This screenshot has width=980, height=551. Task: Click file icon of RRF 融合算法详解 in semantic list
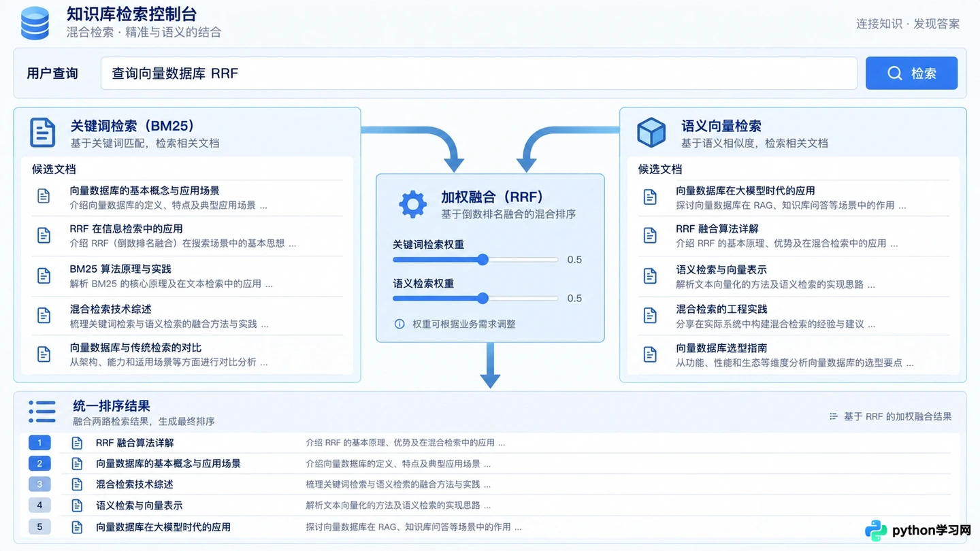click(x=650, y=235)
